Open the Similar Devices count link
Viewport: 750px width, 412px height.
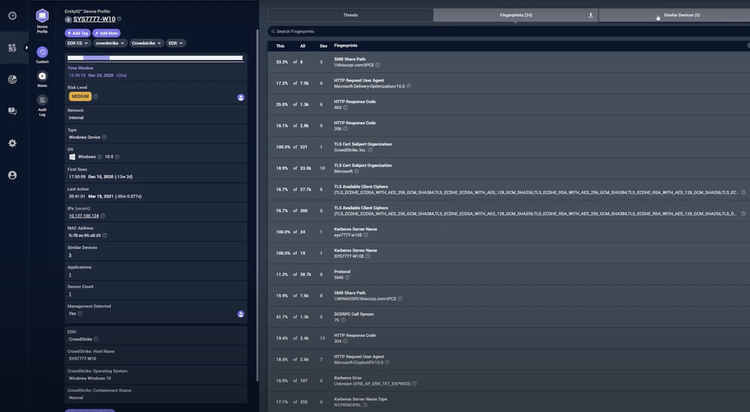click(70, 255)
